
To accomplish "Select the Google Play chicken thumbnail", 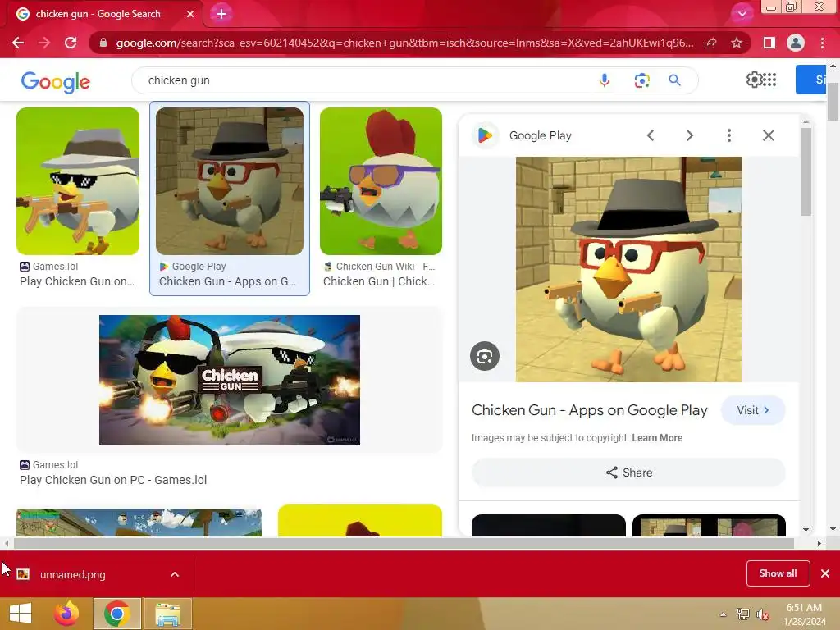I will point(230,181).
